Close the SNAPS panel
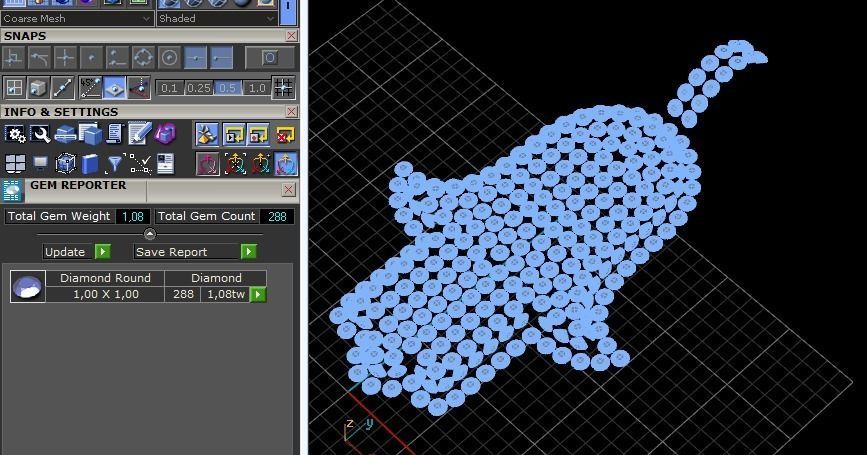This screenshot has width=867, height=455. (x=291, y=35)
